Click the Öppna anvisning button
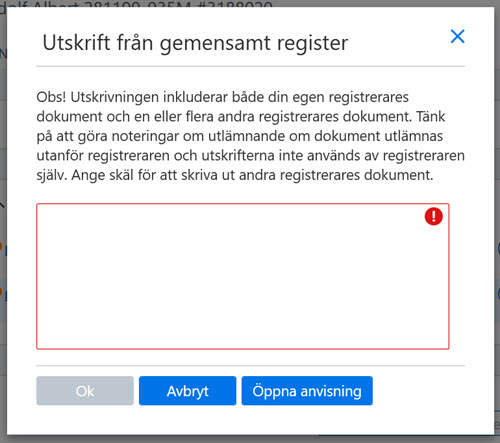Image resolution: width=500 pixels, height=443 pixels. pos(307,391)
